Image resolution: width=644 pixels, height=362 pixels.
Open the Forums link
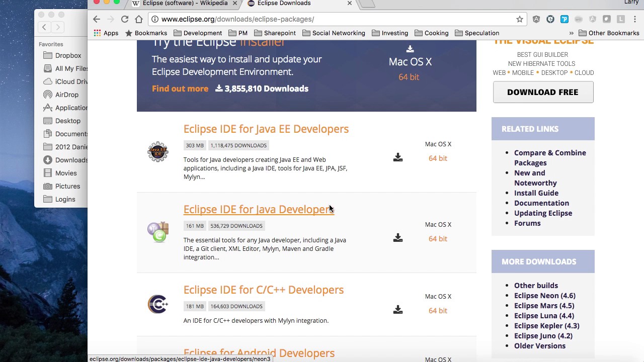pos(527,223)
